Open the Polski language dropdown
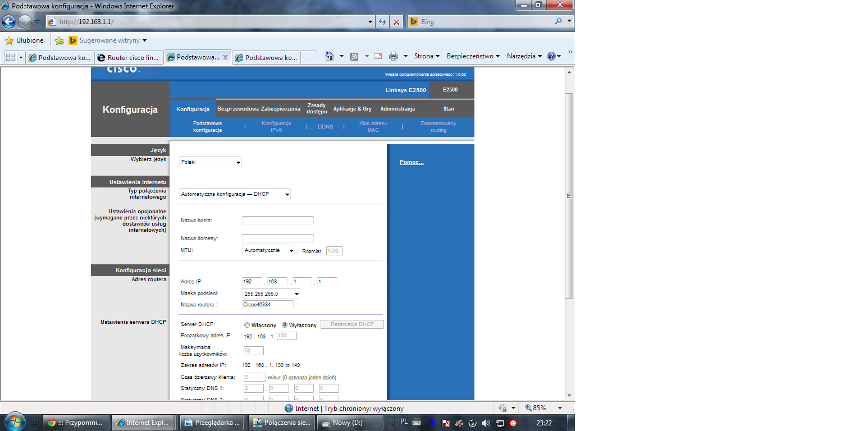868x431 pixels. 211,162
